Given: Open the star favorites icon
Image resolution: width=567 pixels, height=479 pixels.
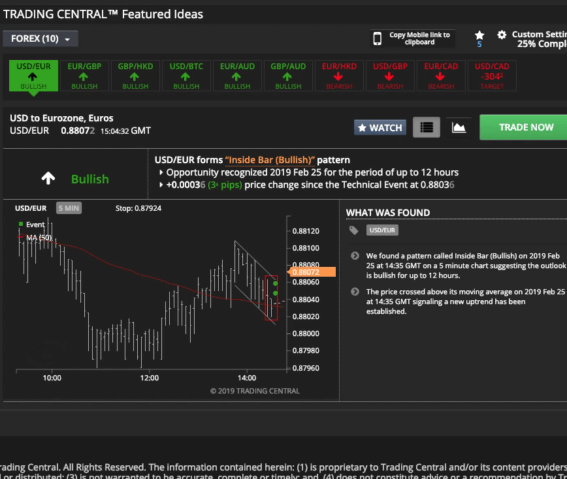Looking at the screenshot, I should point(479,35).
